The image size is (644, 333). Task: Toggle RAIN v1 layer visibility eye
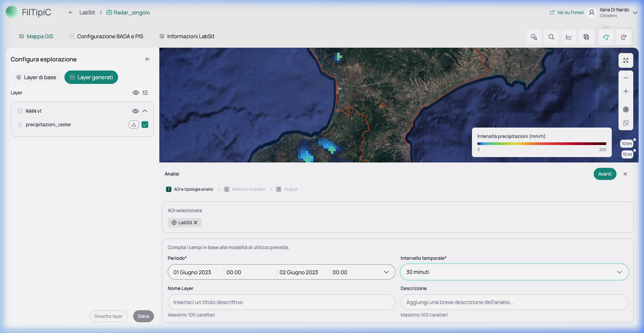tap(136, 111)
